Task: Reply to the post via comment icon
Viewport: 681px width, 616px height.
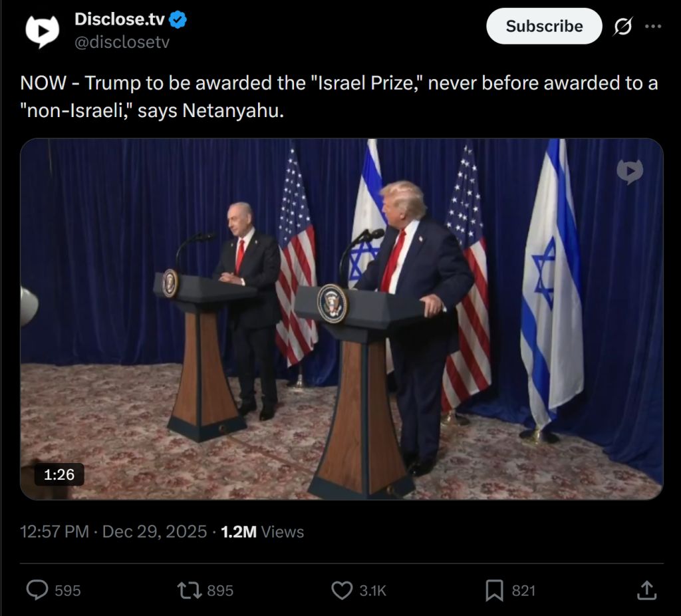Action: click(x=37, y=590)
